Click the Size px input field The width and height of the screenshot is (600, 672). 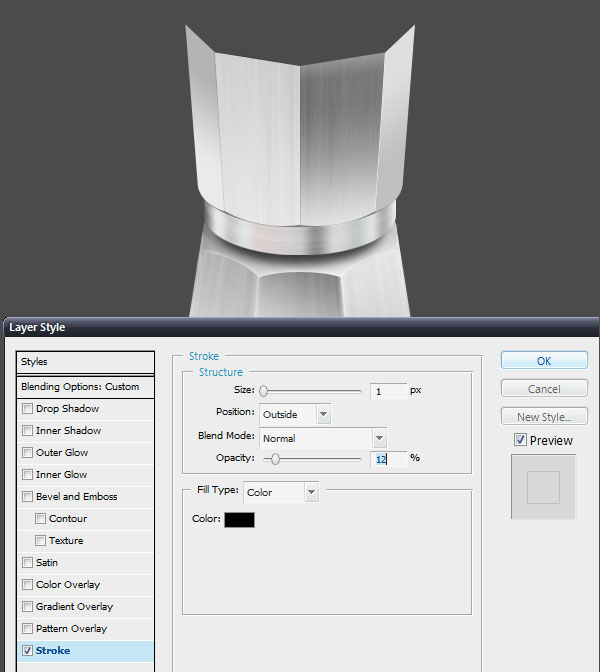(388, 391)
